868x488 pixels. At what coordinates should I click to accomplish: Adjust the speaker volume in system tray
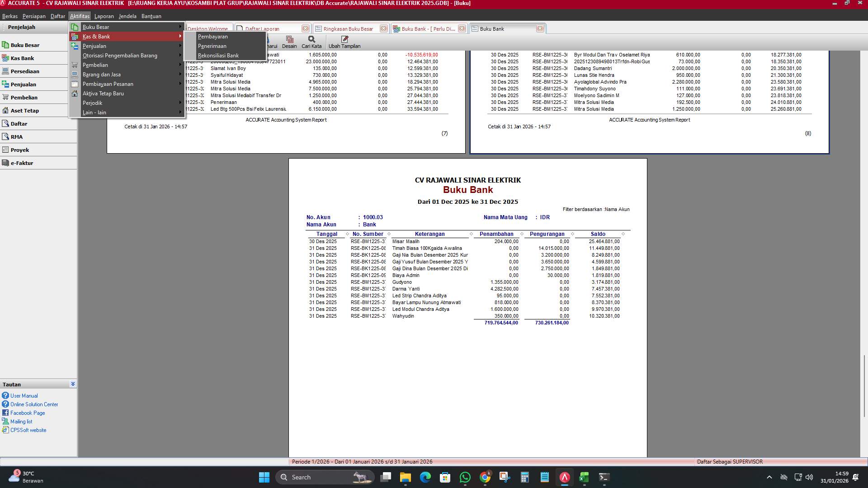tap(809, 477)
